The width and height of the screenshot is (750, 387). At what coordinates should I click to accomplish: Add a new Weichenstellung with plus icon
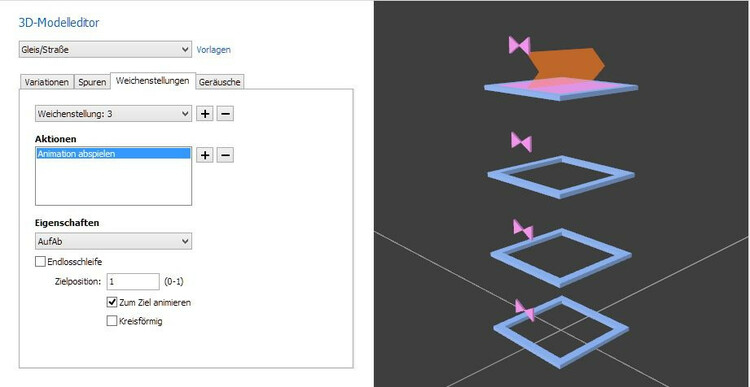pyautogui.click(x=205, y=114)
